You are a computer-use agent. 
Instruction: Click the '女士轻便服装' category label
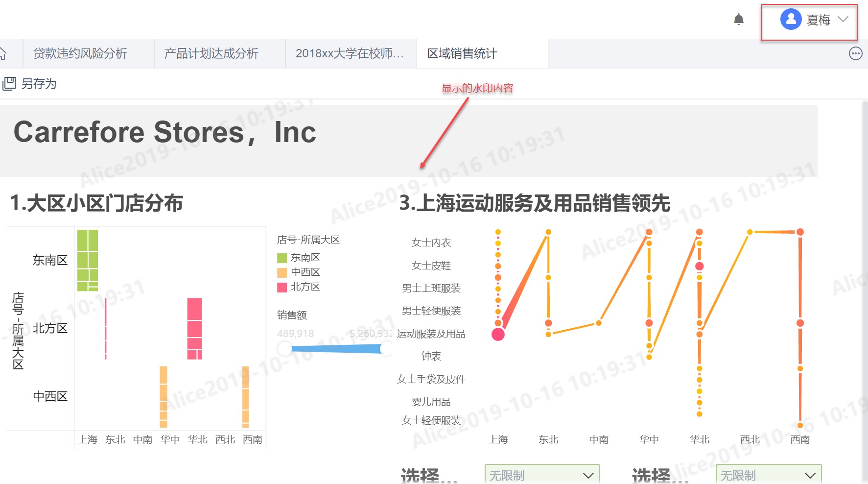point(431,420)
